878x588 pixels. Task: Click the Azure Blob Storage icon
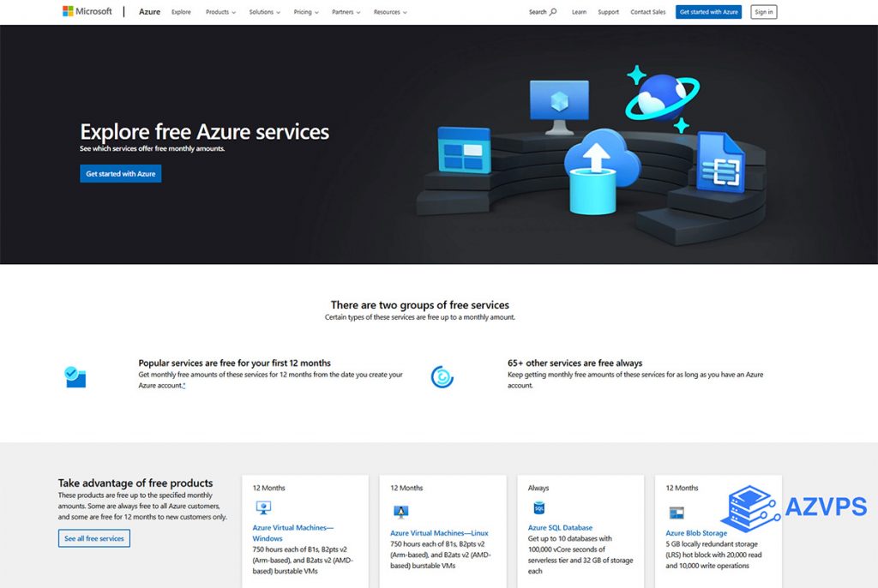coord(677,513)
